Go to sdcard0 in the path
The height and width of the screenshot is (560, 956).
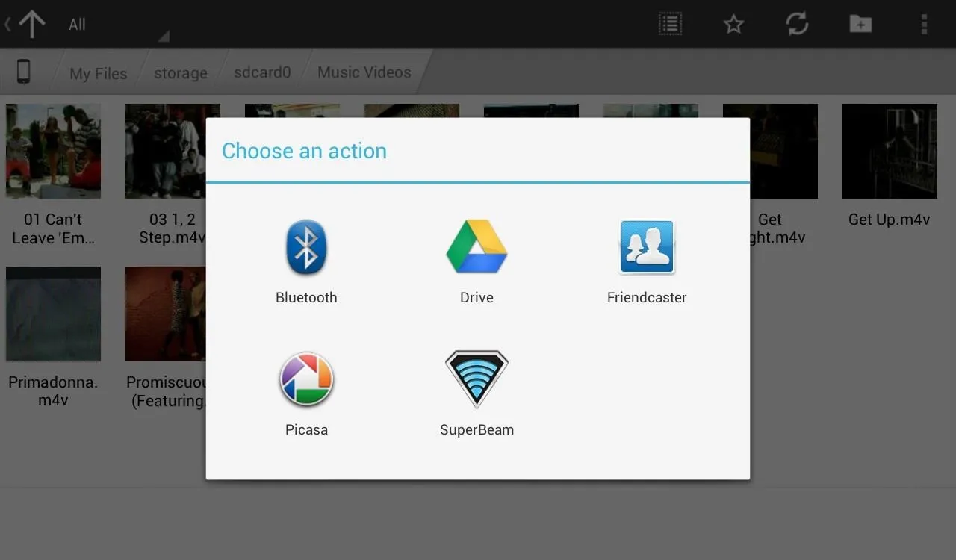pyautogui.click(x=261, y=72)
